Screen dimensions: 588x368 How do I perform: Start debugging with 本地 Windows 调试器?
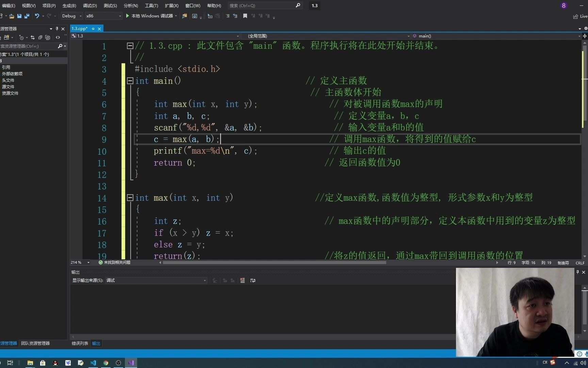[150, 16]
